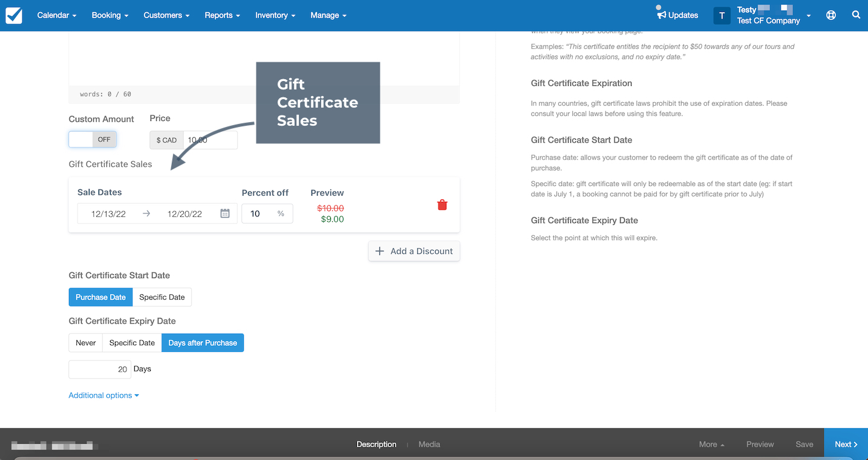
Task: Click the struck-through $10.00 price
Action: (330, 208)
